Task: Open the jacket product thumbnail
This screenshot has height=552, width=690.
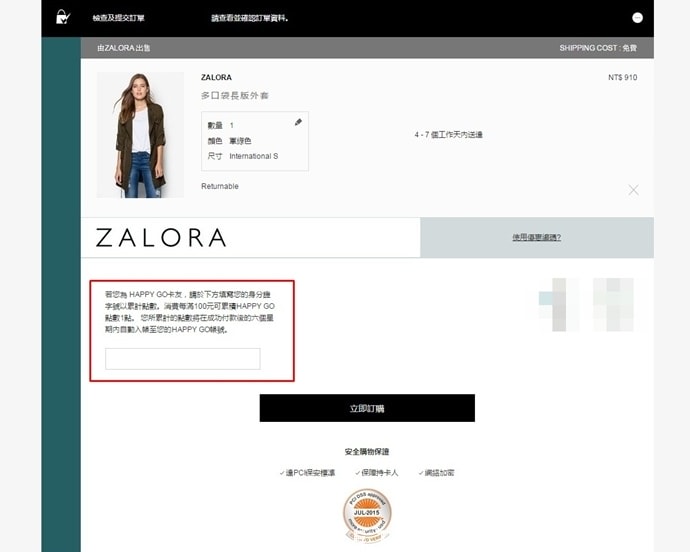Action: (x=140, y=134)
